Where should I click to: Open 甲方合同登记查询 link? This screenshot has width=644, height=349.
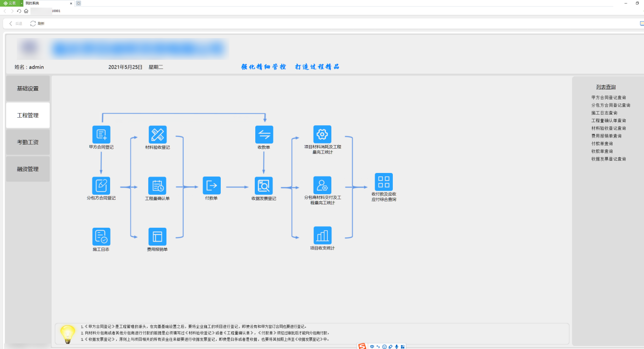point(608,97)
